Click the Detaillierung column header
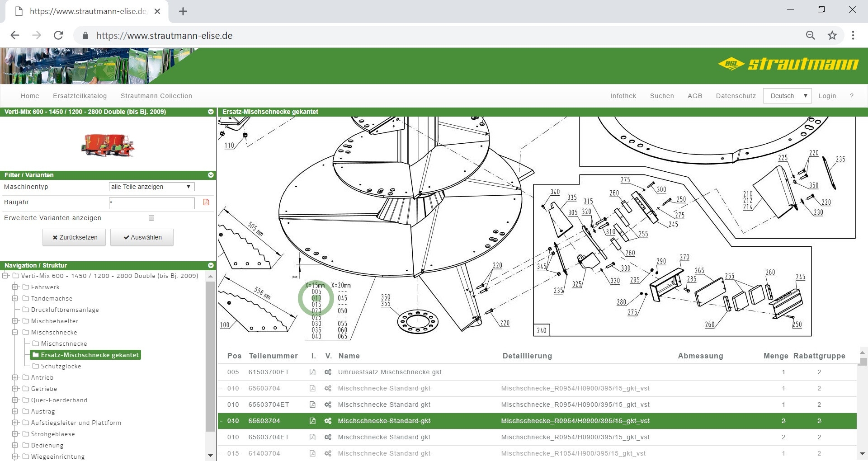 [x=527, y=356]
